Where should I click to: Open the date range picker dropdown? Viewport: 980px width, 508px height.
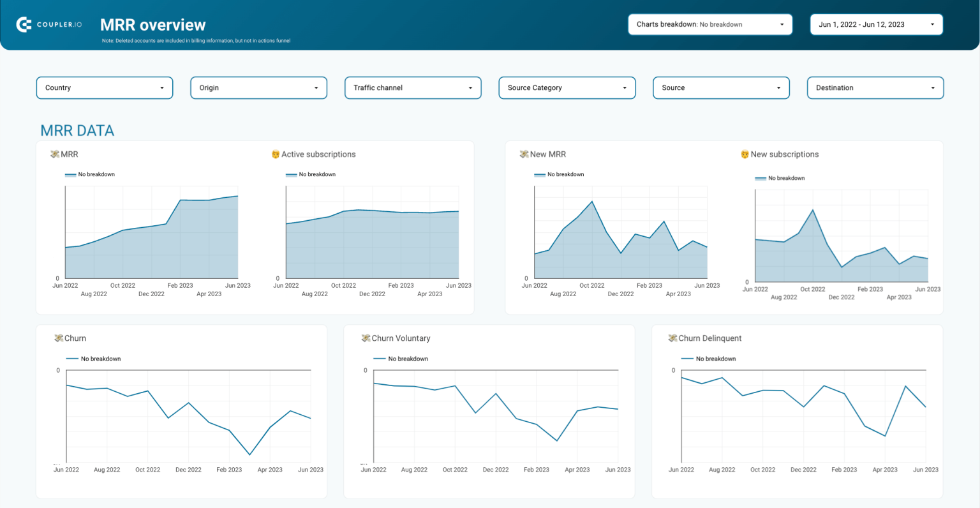(x=876, y=24)
